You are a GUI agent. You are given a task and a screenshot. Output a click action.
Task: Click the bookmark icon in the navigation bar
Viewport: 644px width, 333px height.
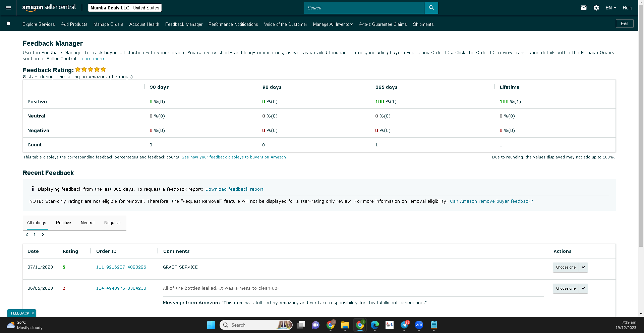tap(8, 23)
